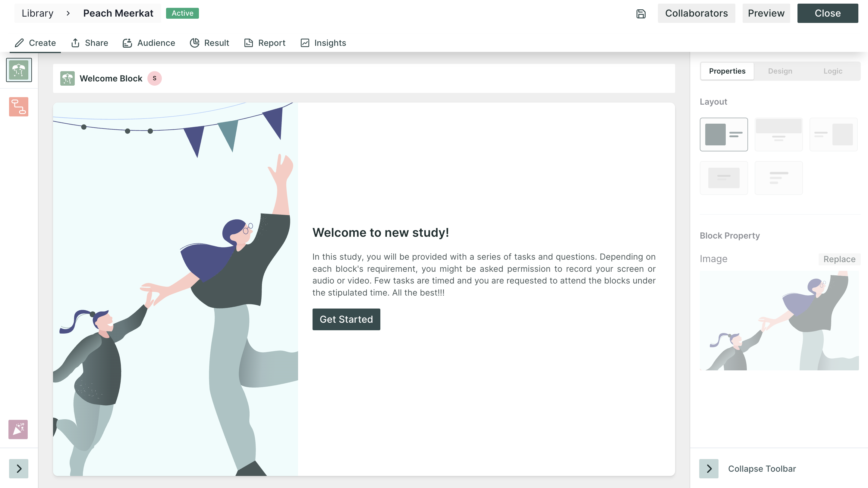The image size is (868, 488).
Task: Click the breadcrumb chevron separator
Action: [68, 13]
